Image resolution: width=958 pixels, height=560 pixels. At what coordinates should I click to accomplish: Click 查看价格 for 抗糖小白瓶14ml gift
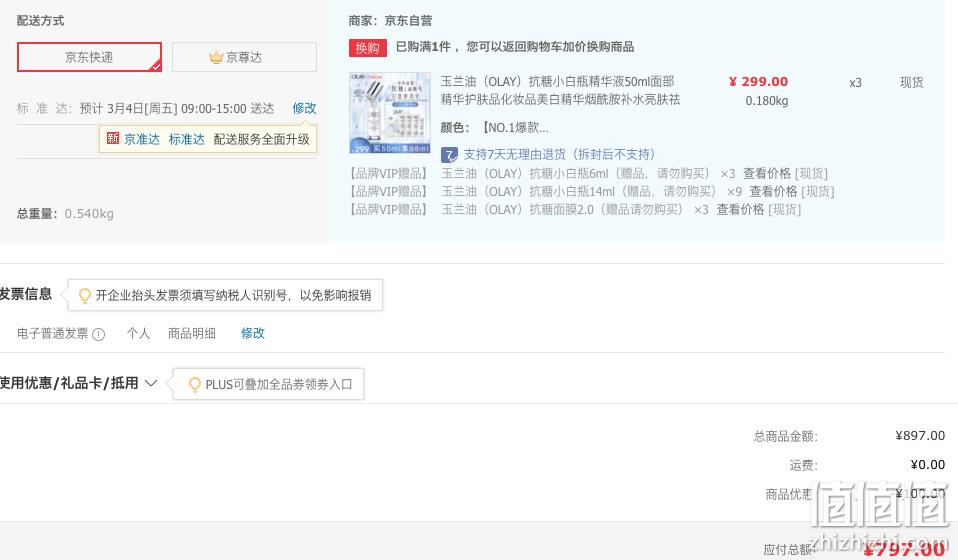coord(773,192)
